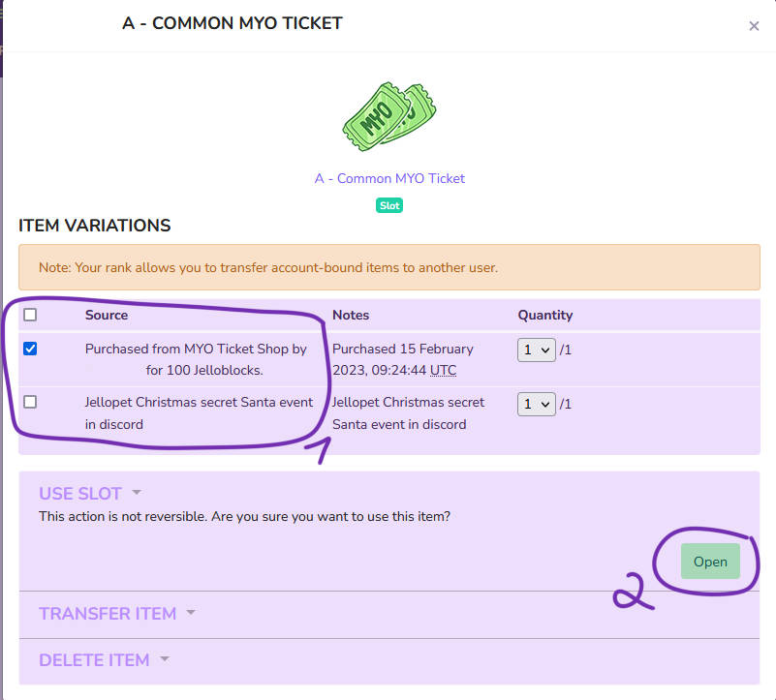Collapse the Use Slot section
The height and width of the screenshot is (700, 776).
pos(81,494)
